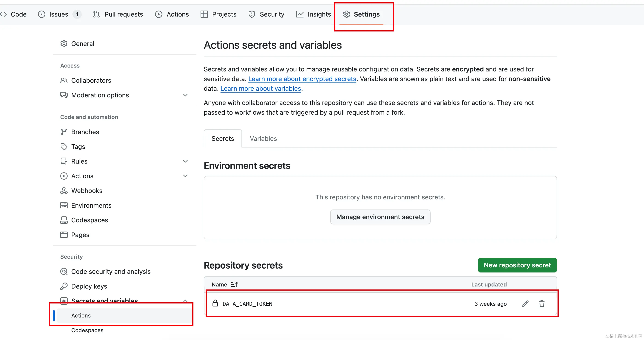Expand the Rules section chevron

[185, 161]
